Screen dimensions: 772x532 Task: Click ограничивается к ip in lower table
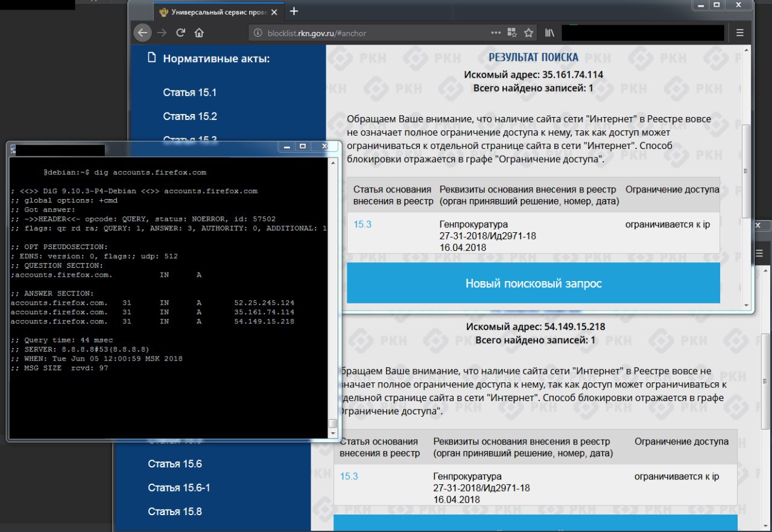coord(677,477)
